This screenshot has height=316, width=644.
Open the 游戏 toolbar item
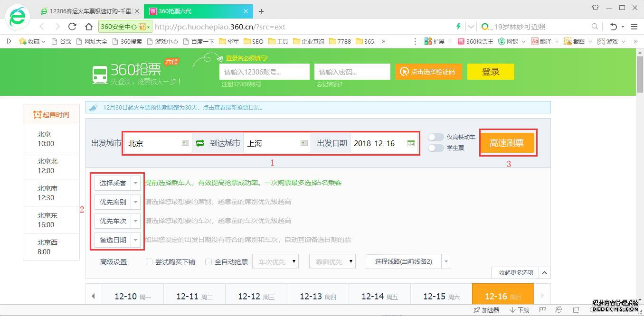(610, 41)
